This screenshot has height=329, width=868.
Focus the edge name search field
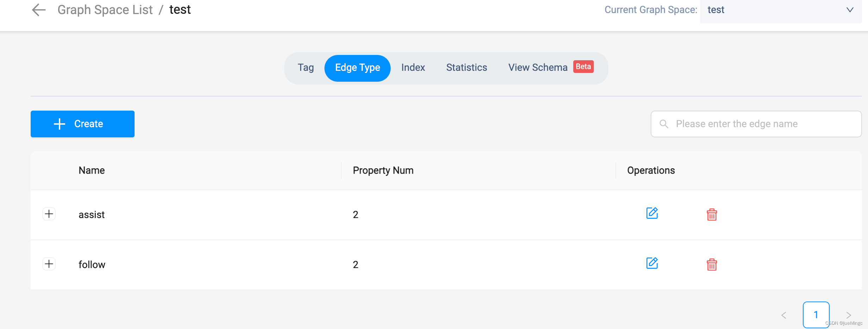[x=756, y=124]
